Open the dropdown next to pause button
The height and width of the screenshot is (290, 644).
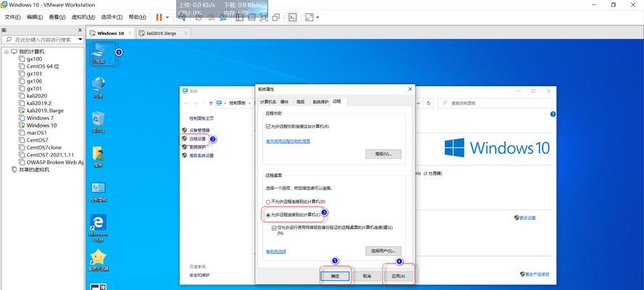click(x=167, y=17)
